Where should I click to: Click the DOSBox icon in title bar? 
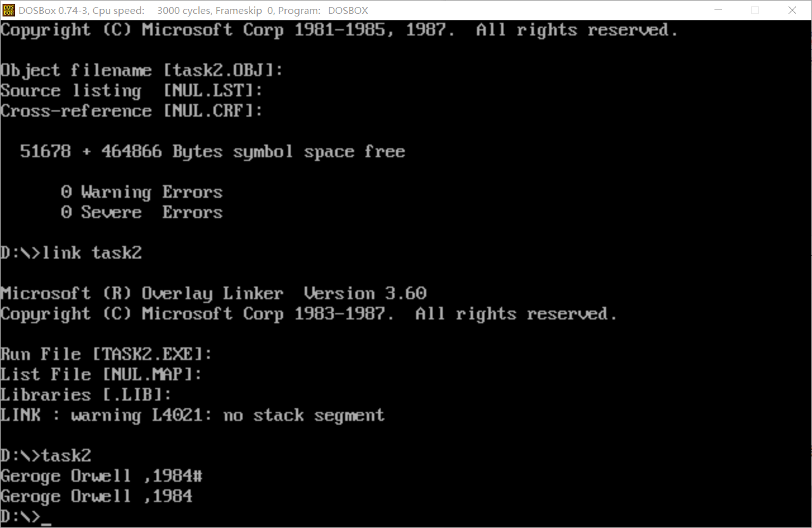point(9,10)
